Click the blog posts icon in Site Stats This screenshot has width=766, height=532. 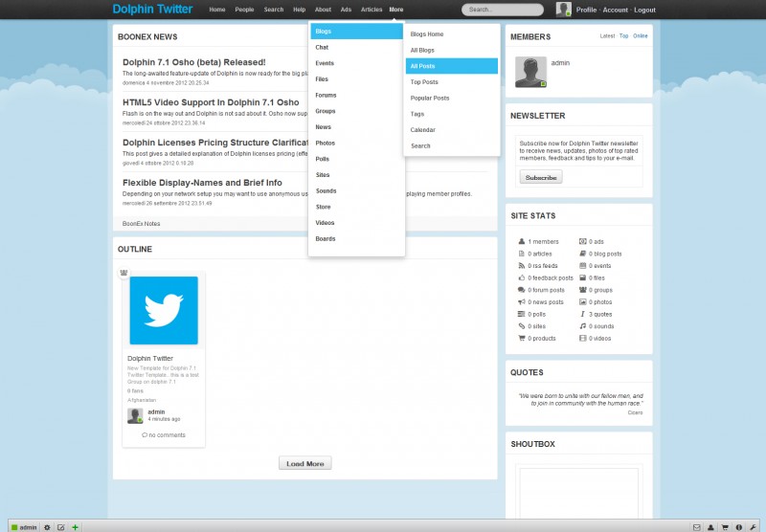582,254
